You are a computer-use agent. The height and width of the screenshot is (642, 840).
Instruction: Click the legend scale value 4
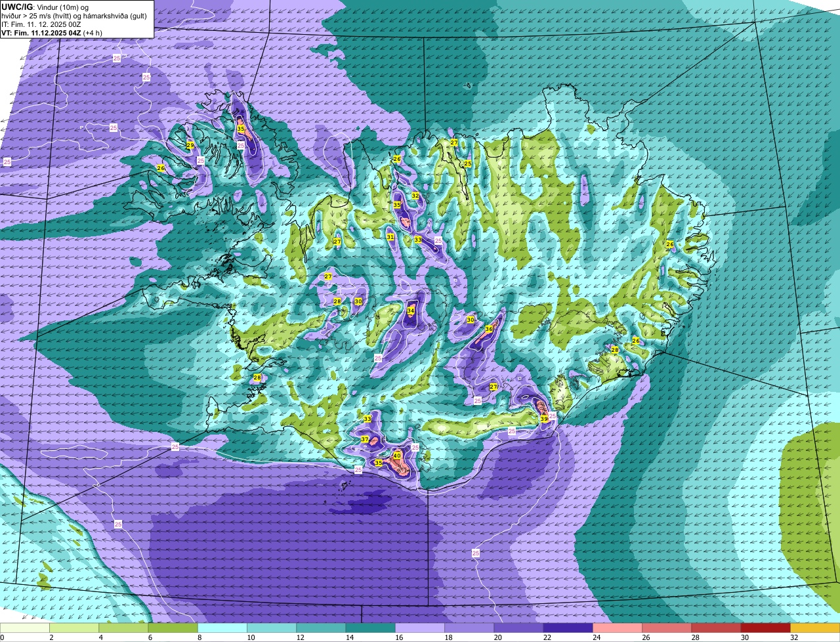100,637
